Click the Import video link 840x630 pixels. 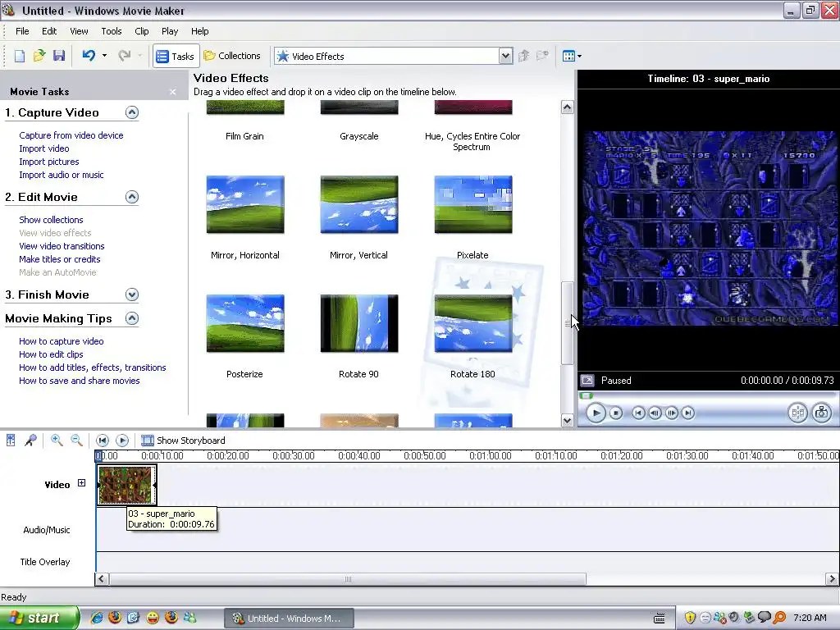click(44, 148)
